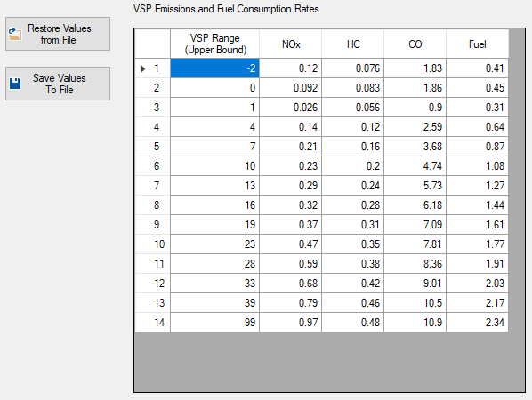
Task: Click HC cell with value 0.076
Action: tap(353, 68)
